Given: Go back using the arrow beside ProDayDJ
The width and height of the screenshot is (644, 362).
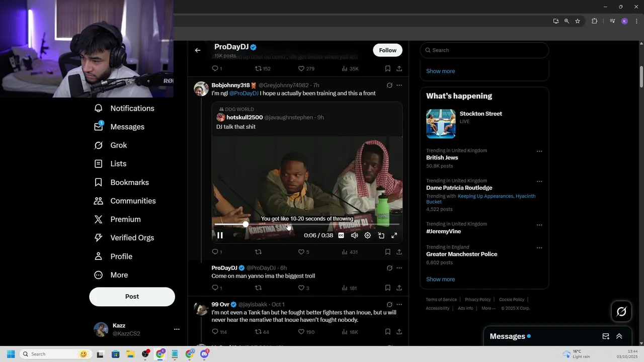Looking at the screenshot, I should coord(198,50).
